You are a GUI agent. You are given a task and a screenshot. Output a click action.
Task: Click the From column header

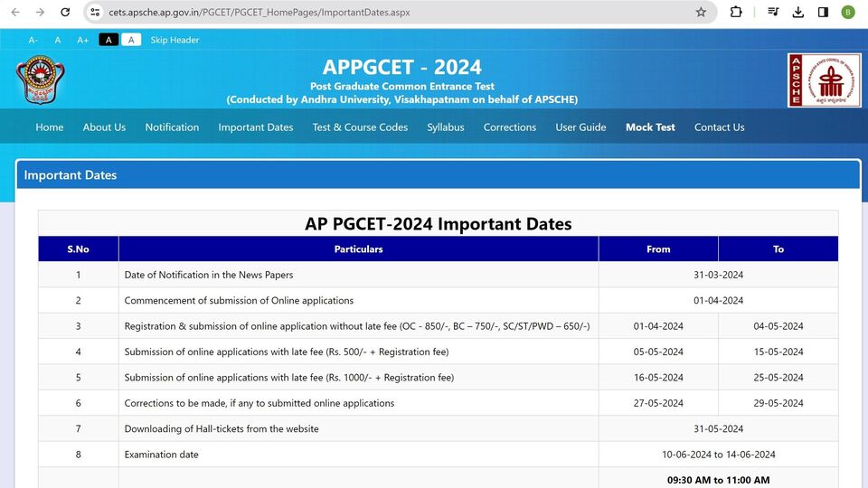(658, 249)
